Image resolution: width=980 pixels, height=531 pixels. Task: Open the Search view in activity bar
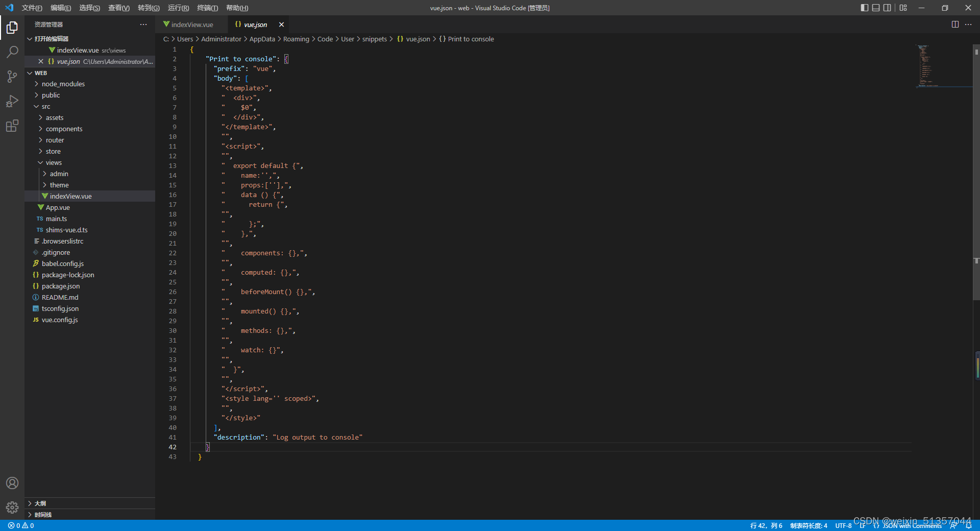pos(12,52)
